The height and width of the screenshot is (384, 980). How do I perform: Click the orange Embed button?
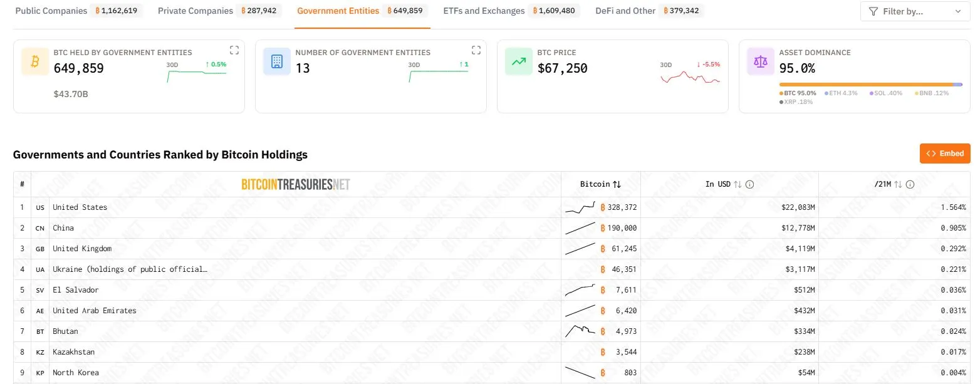tap(945, 153)
